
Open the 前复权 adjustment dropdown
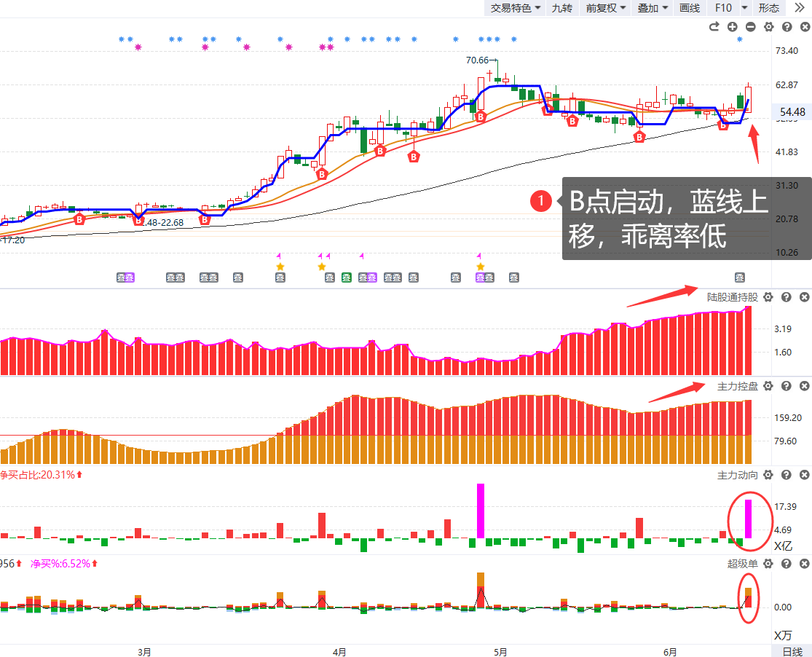point(606,8)
